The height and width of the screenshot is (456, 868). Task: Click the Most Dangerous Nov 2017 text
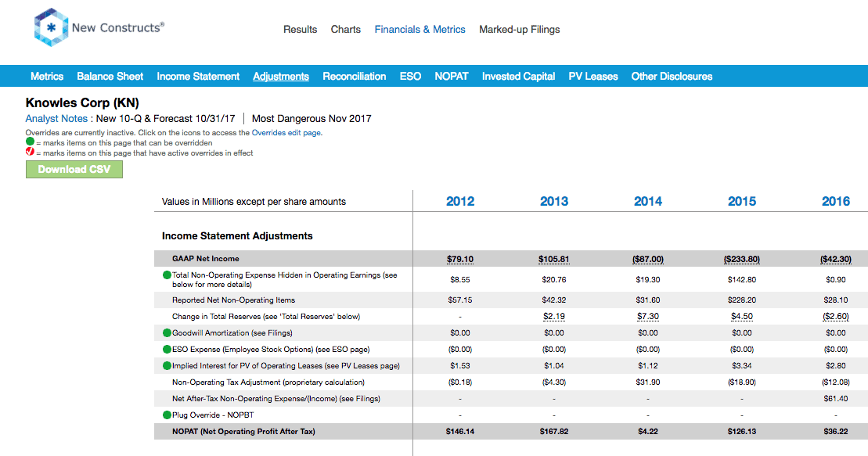[312, 118]
